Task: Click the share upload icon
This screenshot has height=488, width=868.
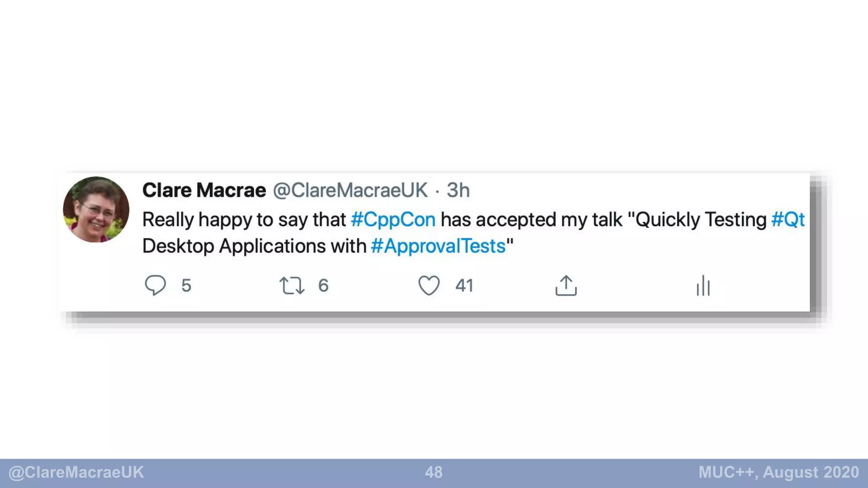Action: (566, 286)
